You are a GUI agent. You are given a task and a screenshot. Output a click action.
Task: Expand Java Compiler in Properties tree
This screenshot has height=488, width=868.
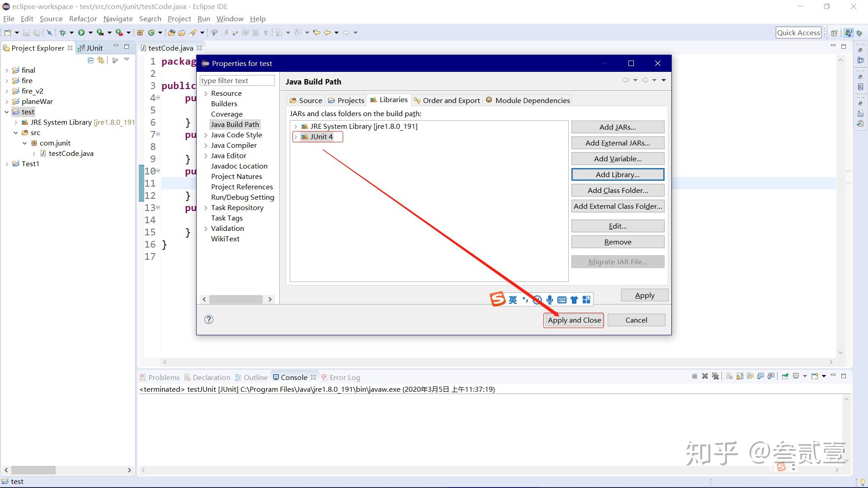(206, 145)
